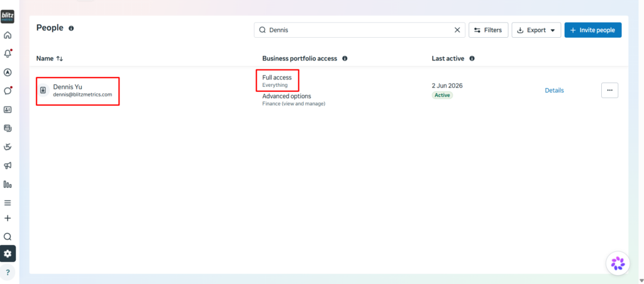Click the Full access label
The height and width of the screenshot is (284, 644).
tap(277, 77)
